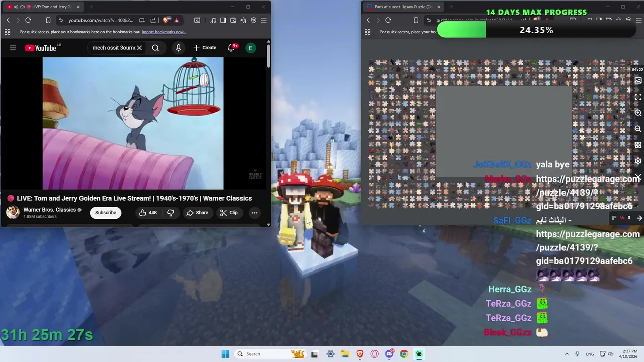644x362 pixels.
Task: Subscribe to Warner Bros. Classics
Action: coord(106,212)
